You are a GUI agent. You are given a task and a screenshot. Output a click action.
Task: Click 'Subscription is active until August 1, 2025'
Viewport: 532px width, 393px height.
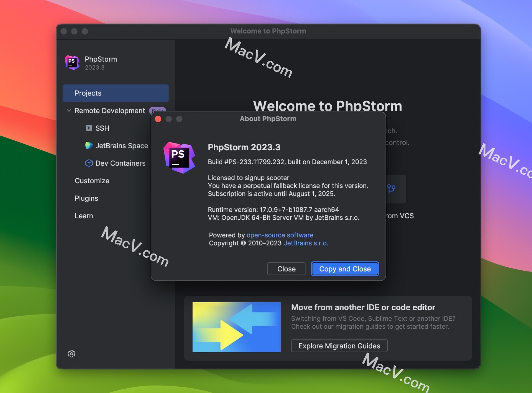tap(272, 194)
